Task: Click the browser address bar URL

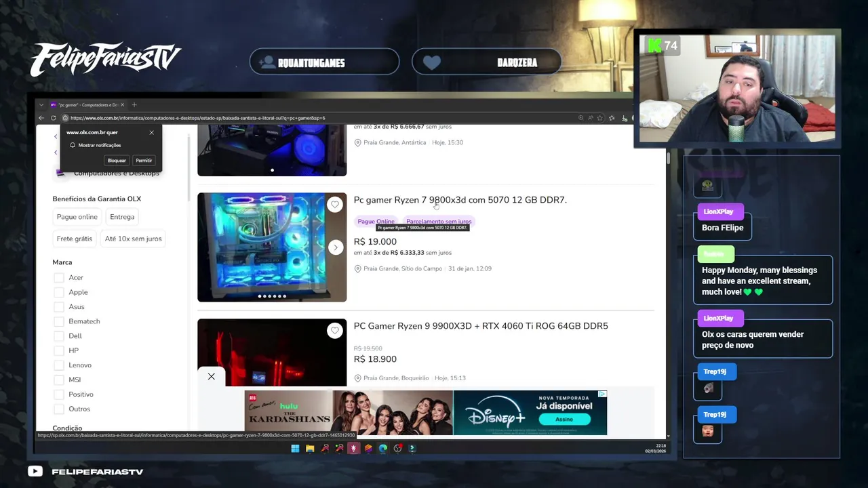Action: [198, 118]
